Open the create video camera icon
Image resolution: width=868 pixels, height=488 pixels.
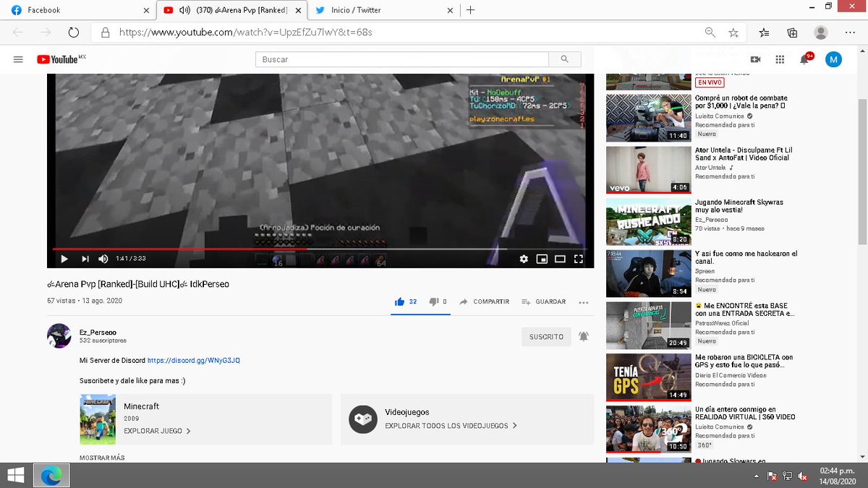tap(755, 59)
